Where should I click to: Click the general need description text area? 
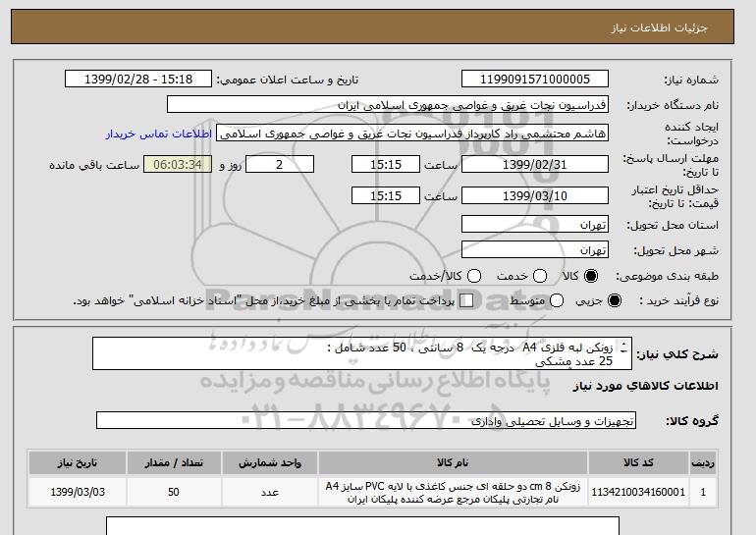362,353
